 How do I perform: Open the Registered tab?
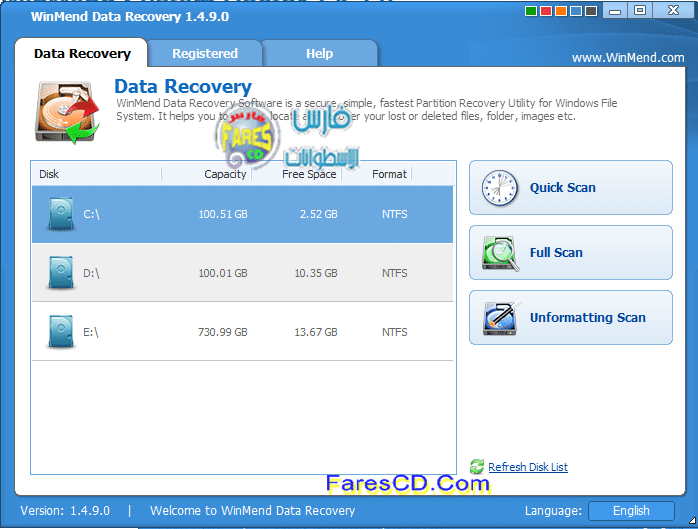point(205,53)
